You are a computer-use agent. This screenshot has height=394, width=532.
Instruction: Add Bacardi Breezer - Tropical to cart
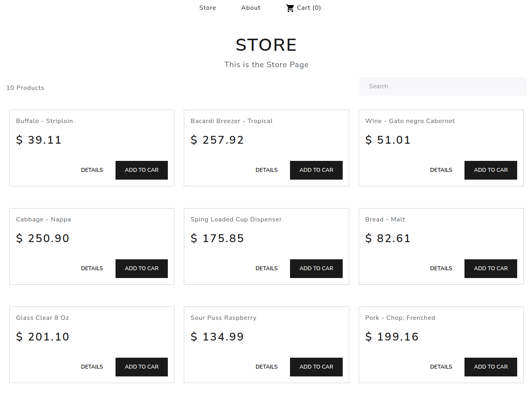tap(316, 170)
